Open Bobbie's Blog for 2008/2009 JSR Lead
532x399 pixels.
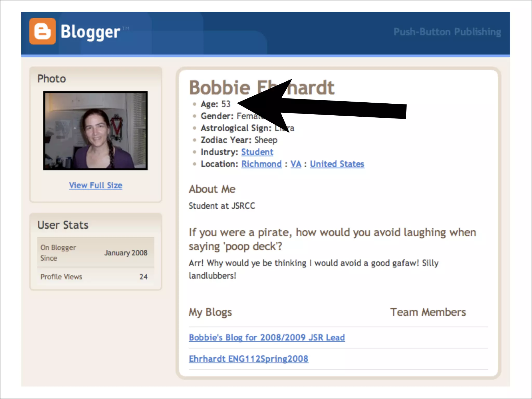(267, 337)
